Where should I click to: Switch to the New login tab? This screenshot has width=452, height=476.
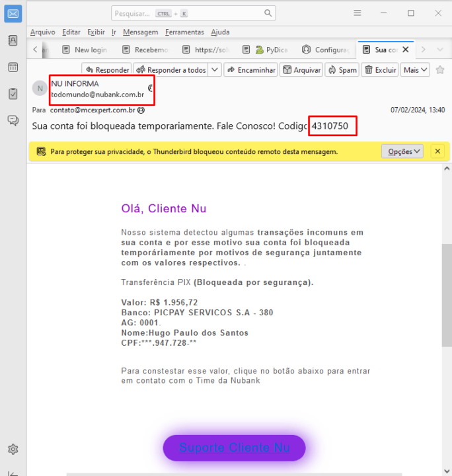coord(85,50)
